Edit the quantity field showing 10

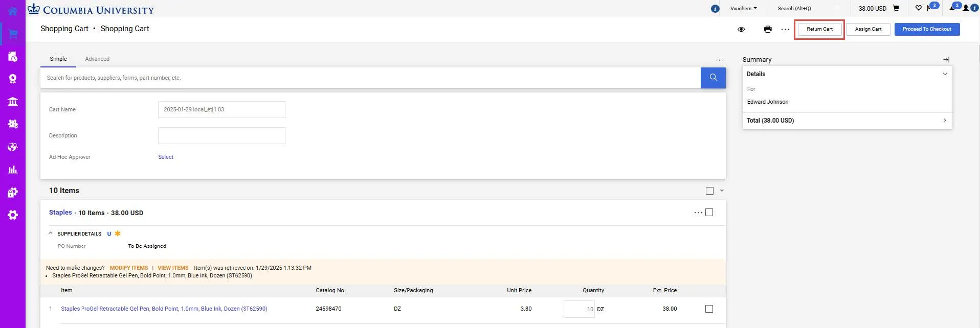pos(579,309)
